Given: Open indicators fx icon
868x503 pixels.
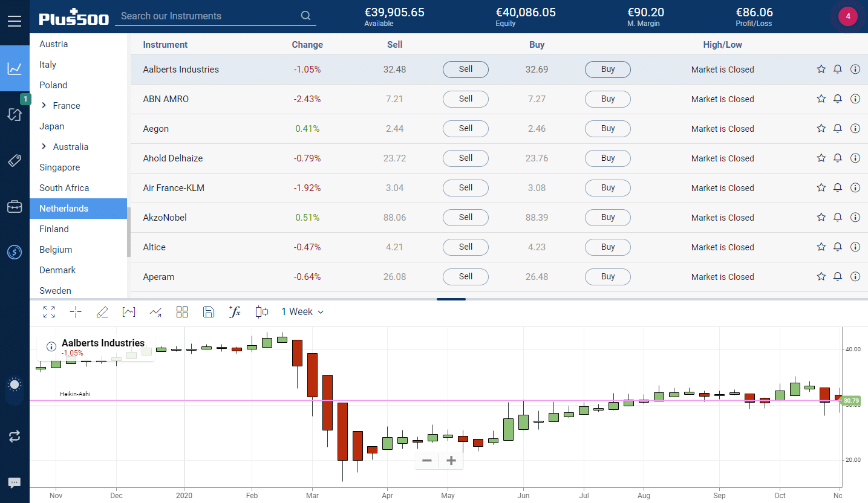Looking at the screenshot, I should tap(235, 312).
